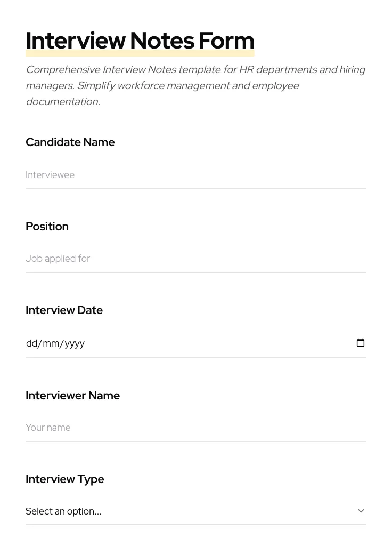Click the calendar icon beside Interview Date

(x=361, y=343)
